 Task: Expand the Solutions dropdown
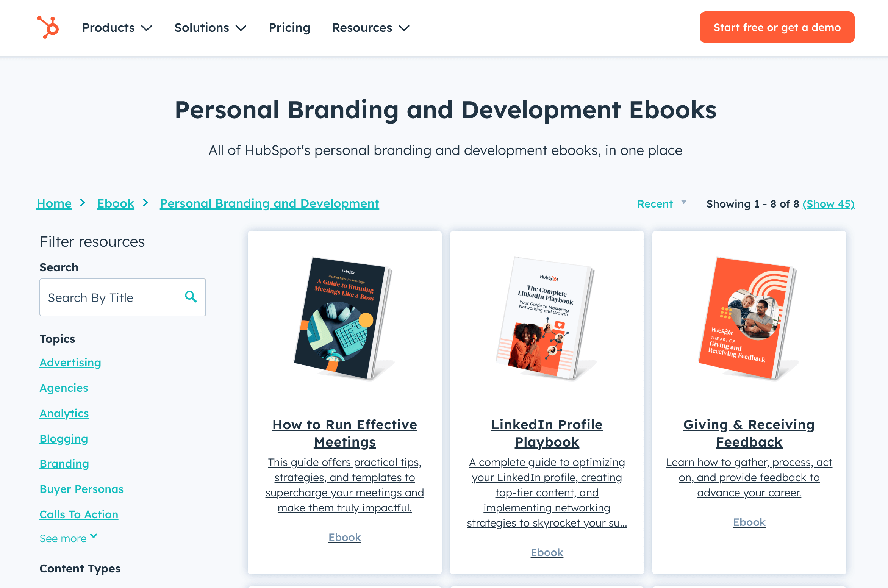click(210, 28)
